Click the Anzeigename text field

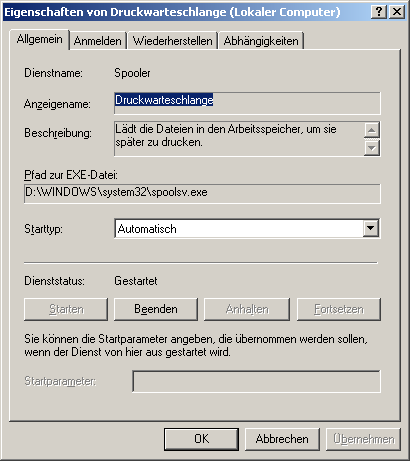pos(247,103)
